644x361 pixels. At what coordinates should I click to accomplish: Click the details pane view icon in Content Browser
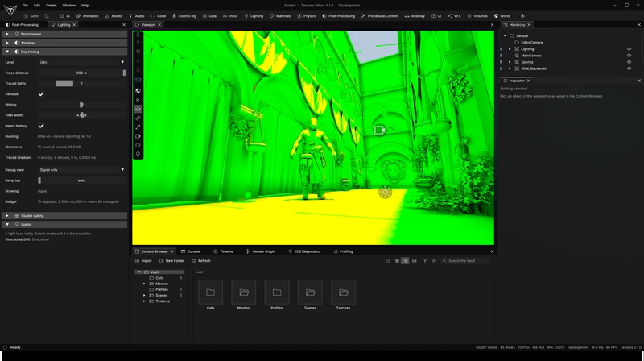point(414,260)
